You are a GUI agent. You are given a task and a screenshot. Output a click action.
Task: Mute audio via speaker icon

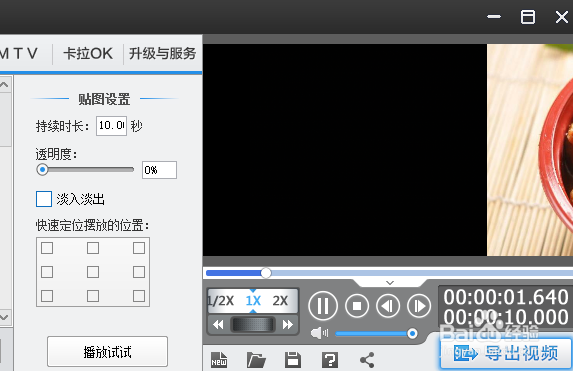point(319,333)
